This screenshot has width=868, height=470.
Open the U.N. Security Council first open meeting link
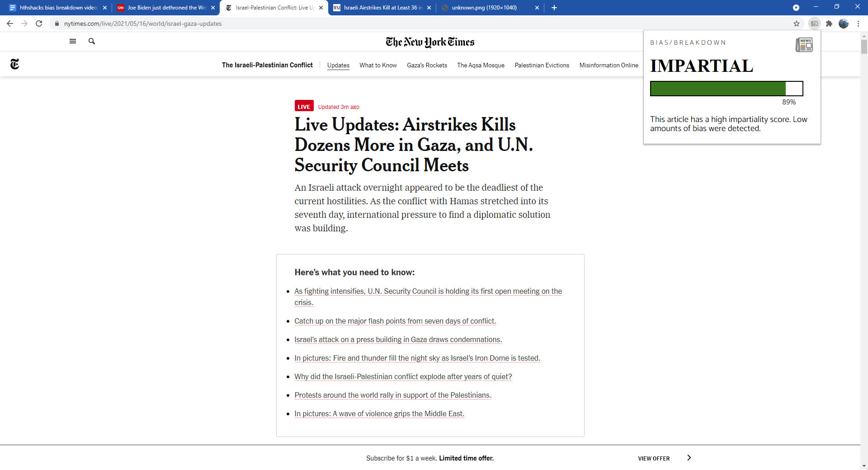tap(428, 297)
